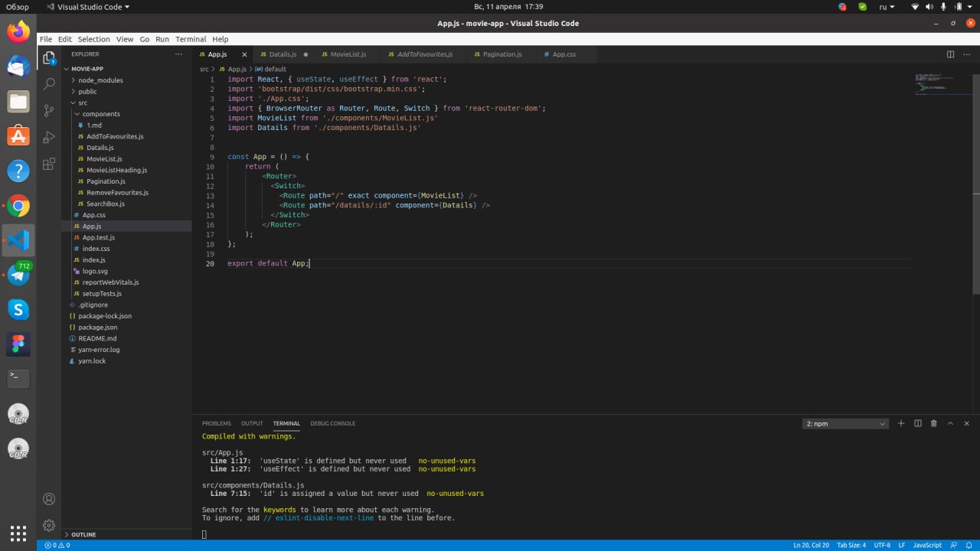The height and width of the screenshot is (551, 980).
Task: Open the Search view in activity bar
Action: (x=49, y=84)
